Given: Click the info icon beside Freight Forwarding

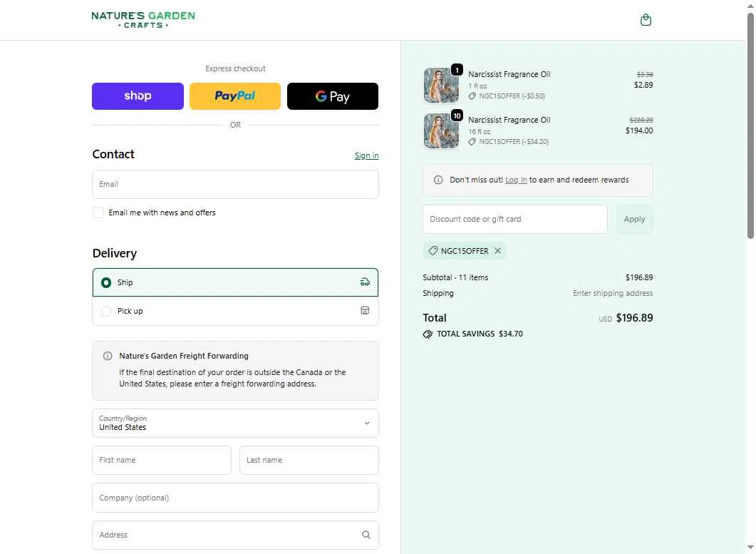Looking at the screenshot, I should [108, 356].
